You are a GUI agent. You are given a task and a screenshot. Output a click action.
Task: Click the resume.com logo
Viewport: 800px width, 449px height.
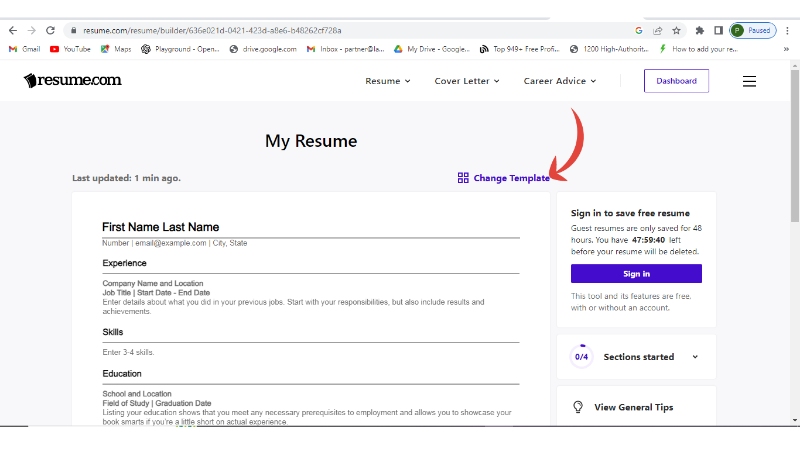73,81
